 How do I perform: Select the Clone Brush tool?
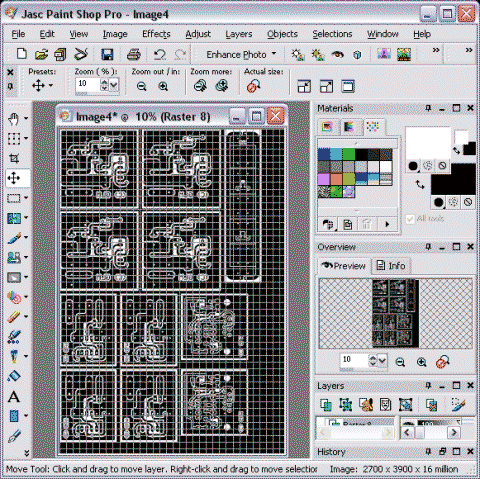tap(14, 257)
